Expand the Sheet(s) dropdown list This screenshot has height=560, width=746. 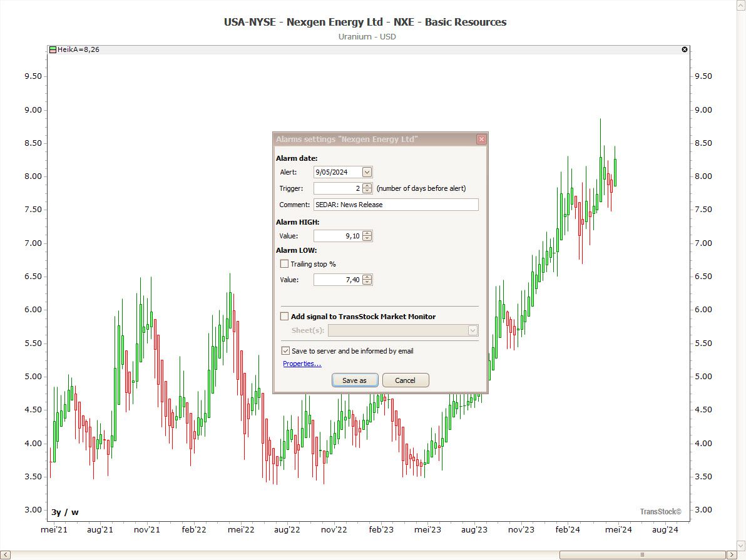point(473,330)
